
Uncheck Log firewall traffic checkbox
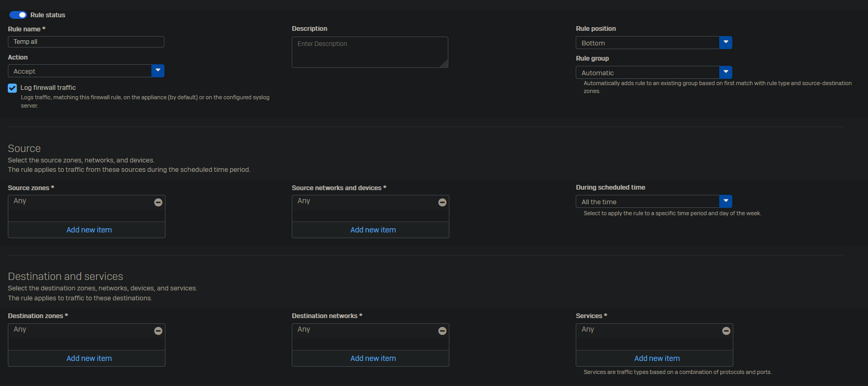click(x=13, y=88)
